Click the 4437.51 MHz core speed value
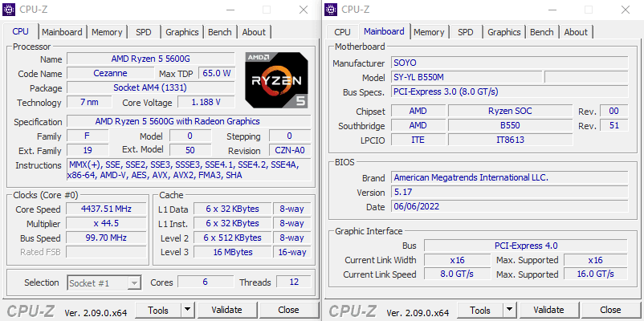 click(x=106, y=209)
